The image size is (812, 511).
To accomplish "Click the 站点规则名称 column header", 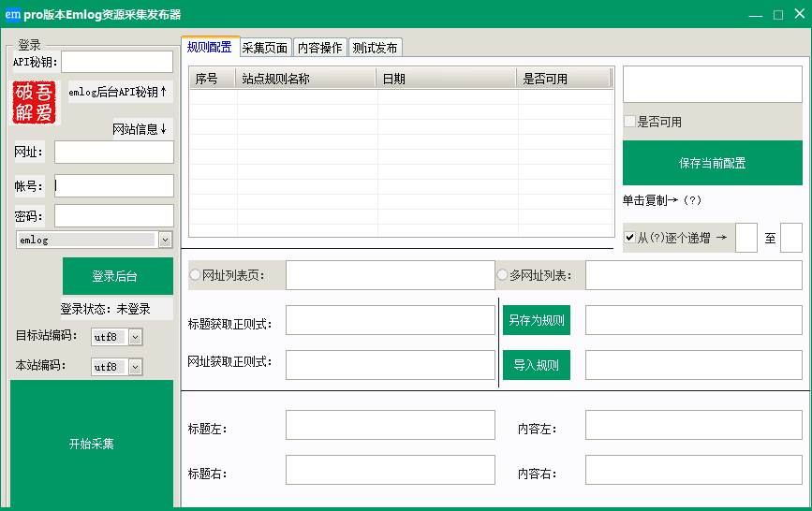I will pos(306,79).
